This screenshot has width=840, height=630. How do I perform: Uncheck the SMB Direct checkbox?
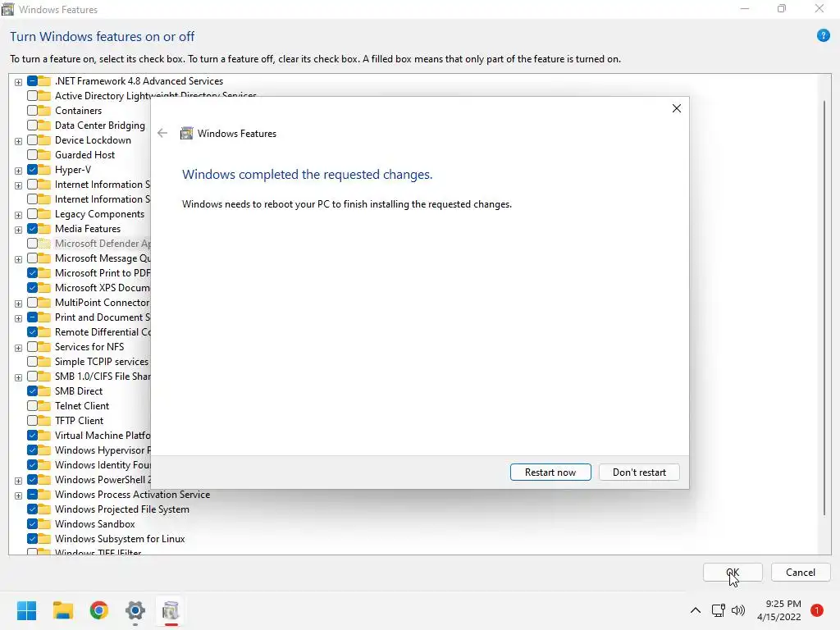point(32,391)
